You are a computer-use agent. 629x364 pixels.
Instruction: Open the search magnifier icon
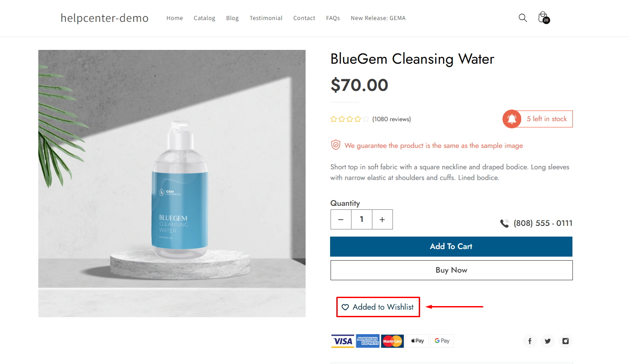(523, 18)
